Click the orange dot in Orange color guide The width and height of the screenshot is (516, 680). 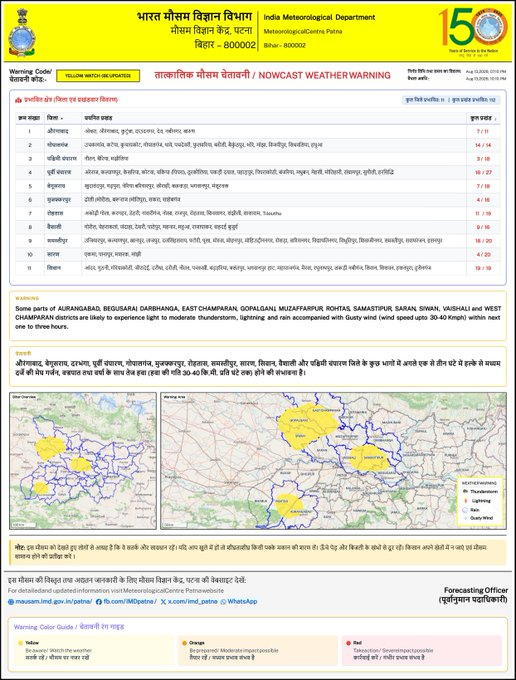coord(184,643)
